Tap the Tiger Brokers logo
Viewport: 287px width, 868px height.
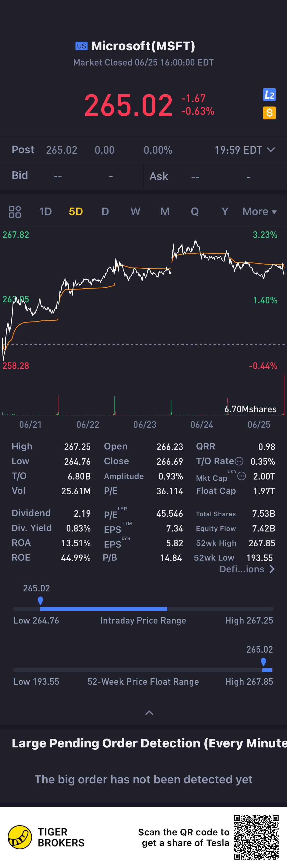20,837
